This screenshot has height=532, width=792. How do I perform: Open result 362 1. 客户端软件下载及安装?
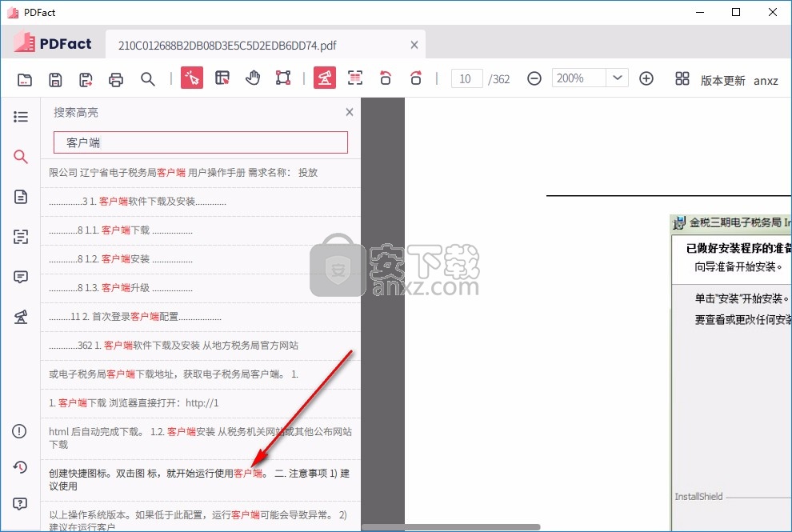201,346
